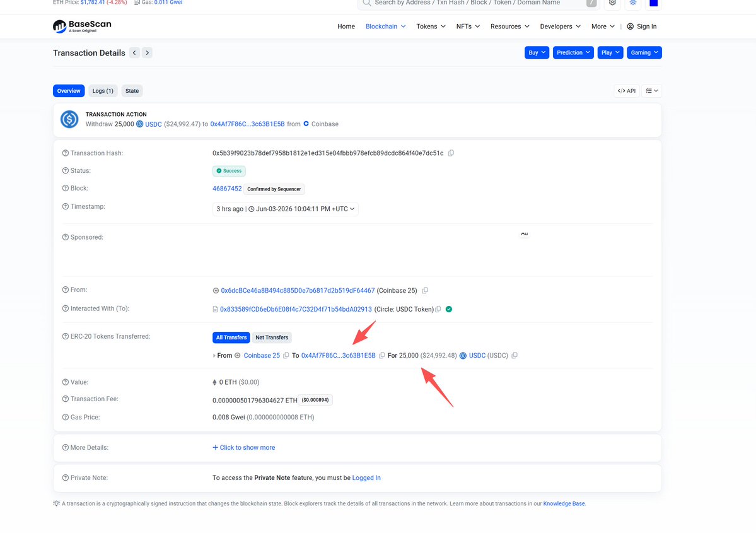The height and width of the screenshot is (533, 756).
Task: Open help icon beside Timestamp
Action: point(65,206)
